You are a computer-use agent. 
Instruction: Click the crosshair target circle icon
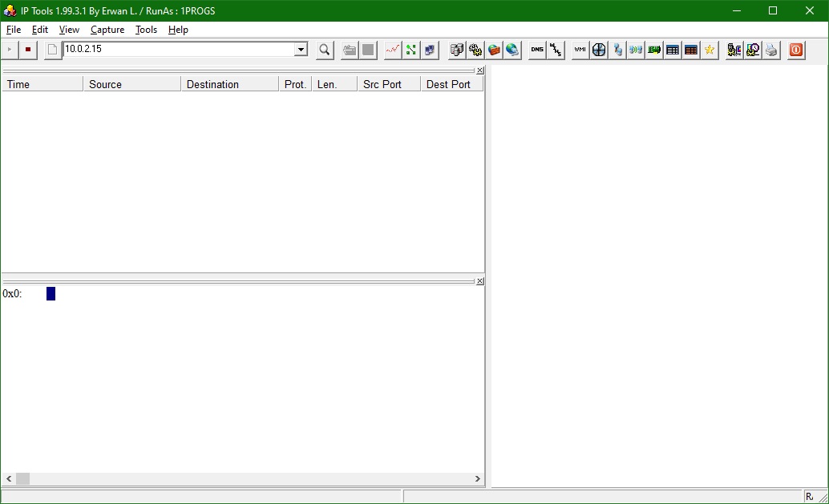coord(598,50)
